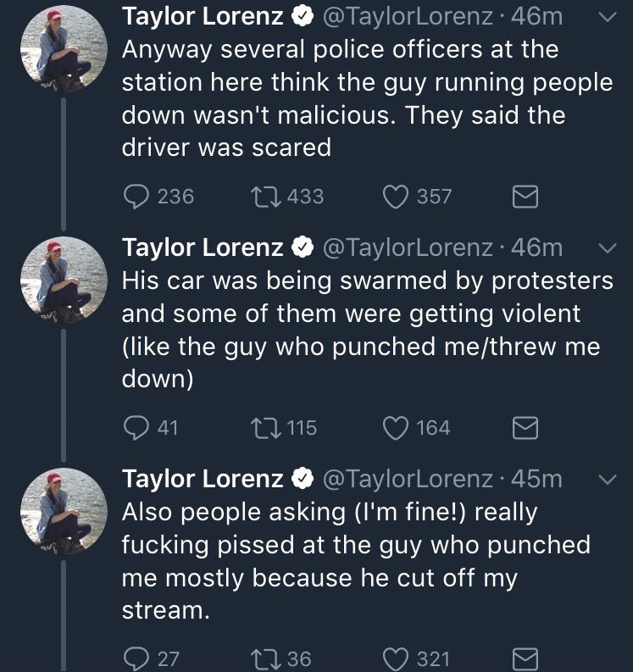Retweet the tweet with 433 retweets

click(x=259, y=197)
